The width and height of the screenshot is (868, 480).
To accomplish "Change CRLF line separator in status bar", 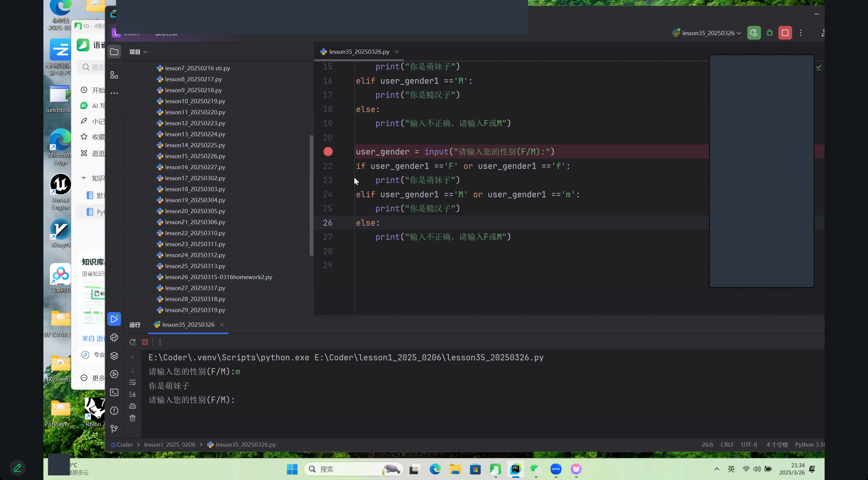I will pos(727,445).
